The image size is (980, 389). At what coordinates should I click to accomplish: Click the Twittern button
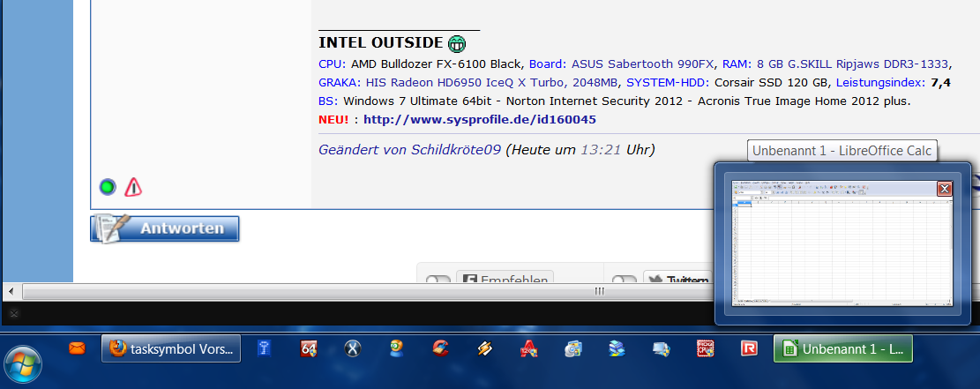coord(678,279)
